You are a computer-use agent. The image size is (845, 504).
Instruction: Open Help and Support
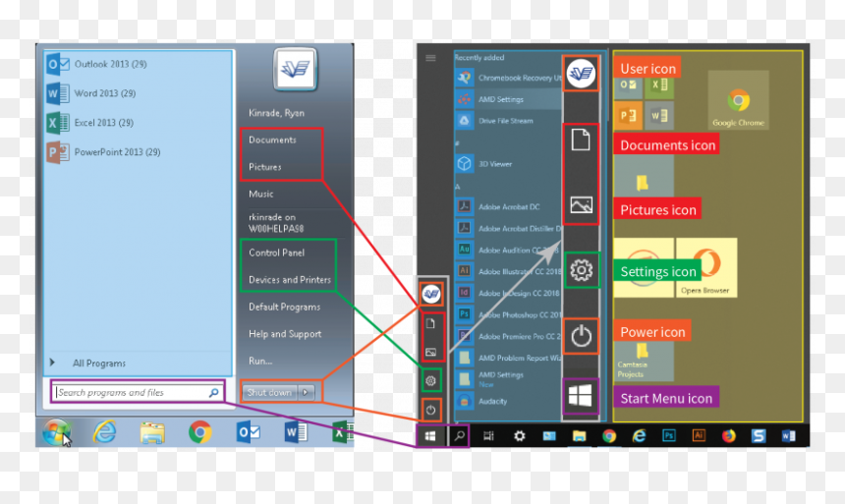[x=285, y=334]
